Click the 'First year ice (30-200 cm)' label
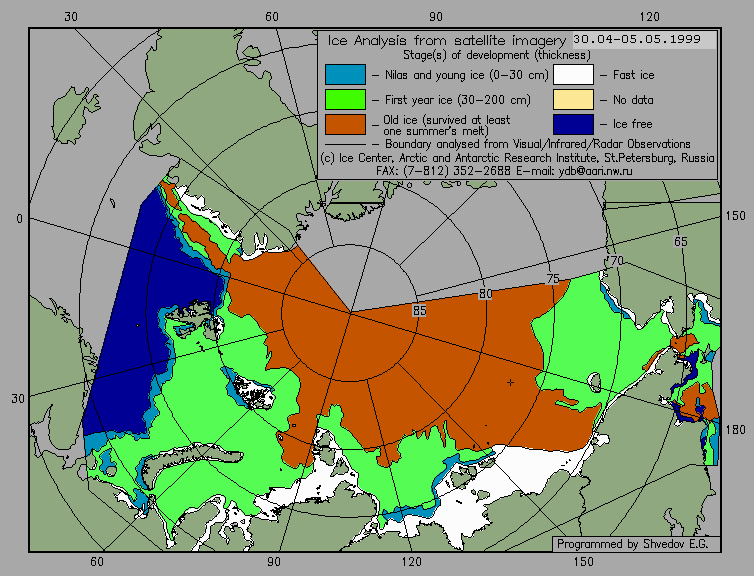The height and width of the screenshot is (576, 754). click(458, 100)
